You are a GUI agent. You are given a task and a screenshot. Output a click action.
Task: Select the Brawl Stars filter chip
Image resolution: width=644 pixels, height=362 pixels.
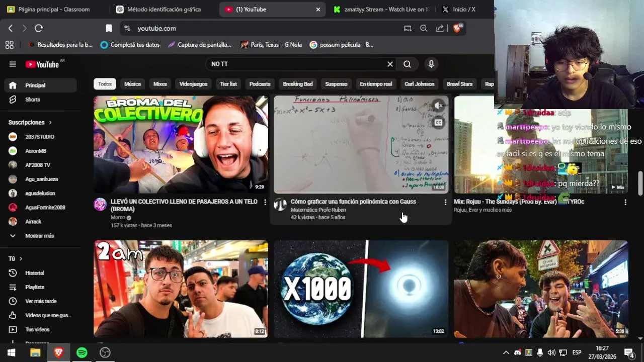(459, 84)
